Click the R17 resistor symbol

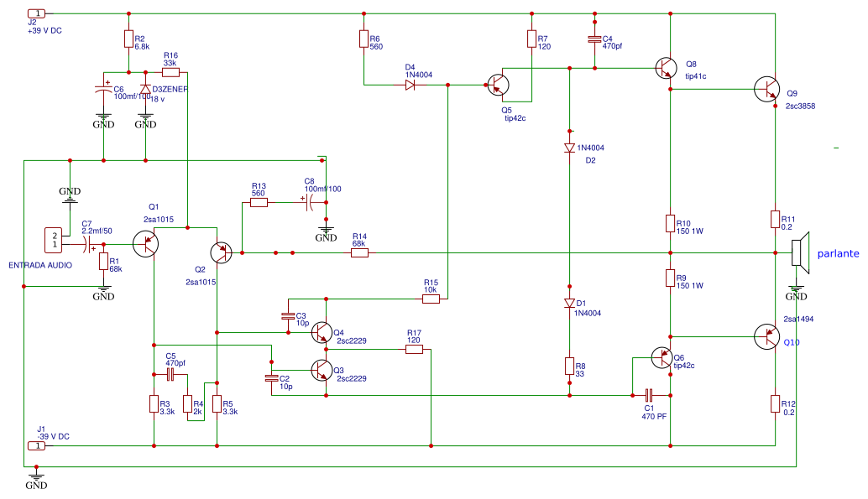pyautogui.click(x=414, y=349)
